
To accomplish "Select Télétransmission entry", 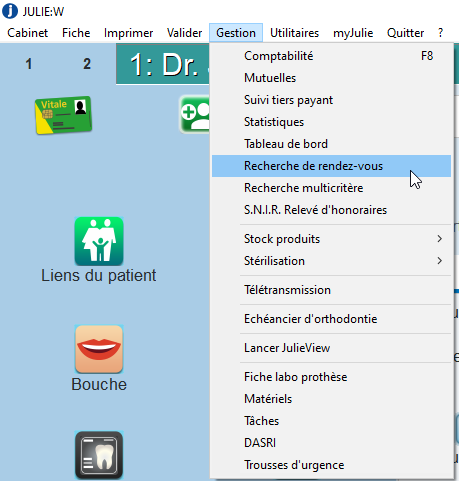I will (x=331, y=290).
